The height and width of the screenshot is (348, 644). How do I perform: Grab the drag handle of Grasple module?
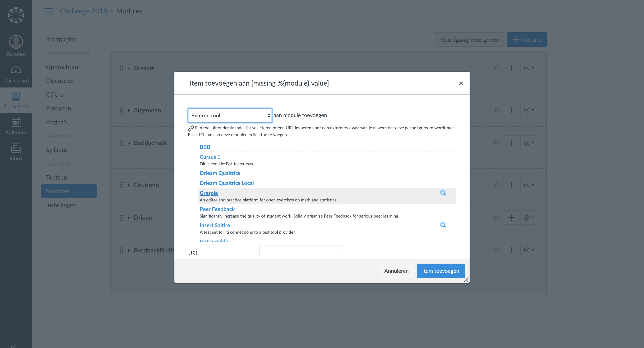[x=122, y=68]
